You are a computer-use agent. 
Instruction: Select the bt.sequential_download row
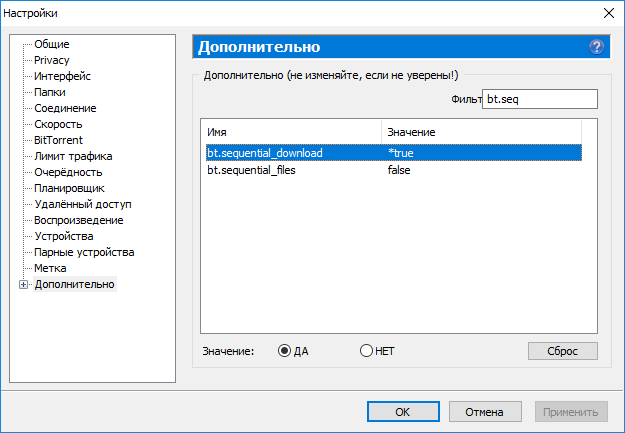click(x=265, y=153)
